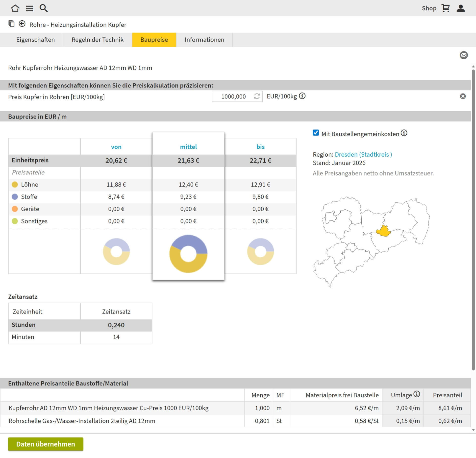Remove the copper price property row
Screen dimensions: 476x458
(463, 96)
